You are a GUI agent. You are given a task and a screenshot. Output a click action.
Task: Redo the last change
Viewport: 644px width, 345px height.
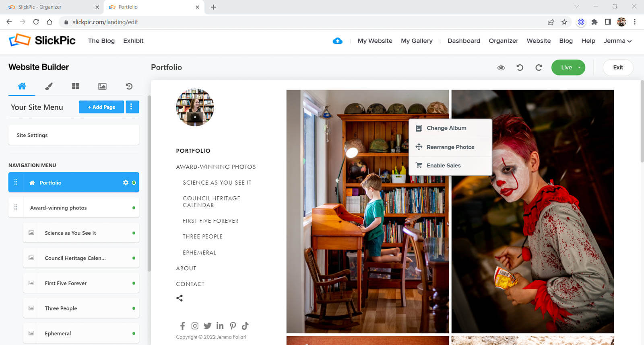[539, 68]
